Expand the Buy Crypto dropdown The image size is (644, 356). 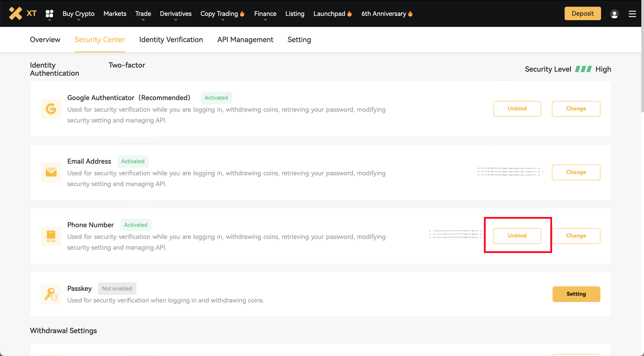point(78,14)
